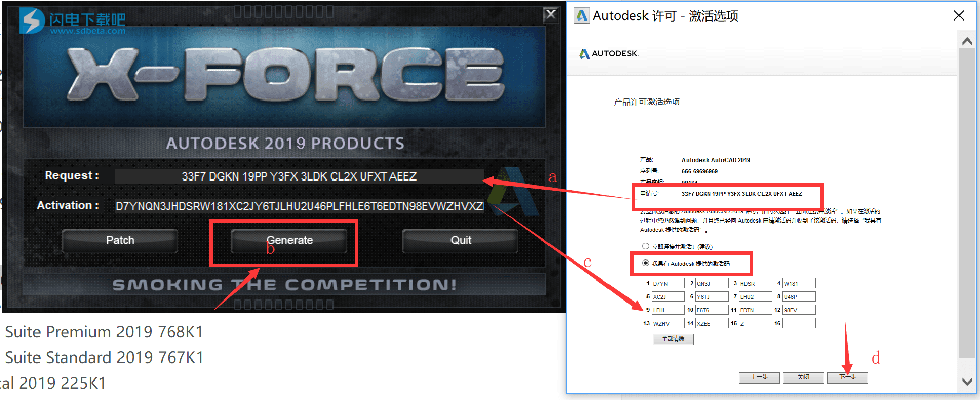Click activation code box 15 containing Z
This screenshot has height=400, width=980.
[x=755, y=323]
